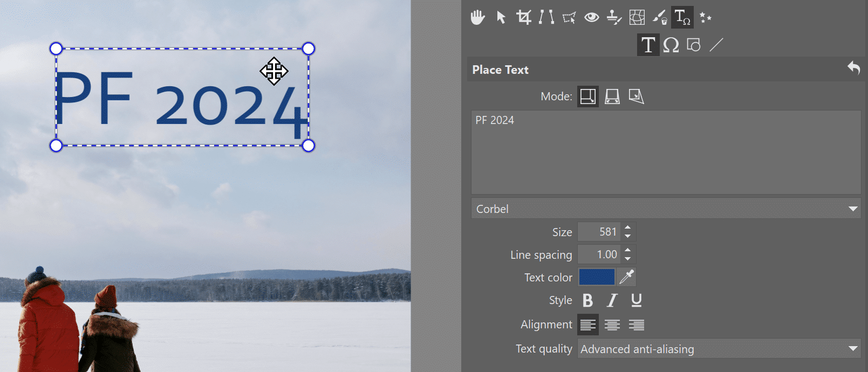Toggle Underline text style
Screen dimensions: 868x372
pos(636,300)
